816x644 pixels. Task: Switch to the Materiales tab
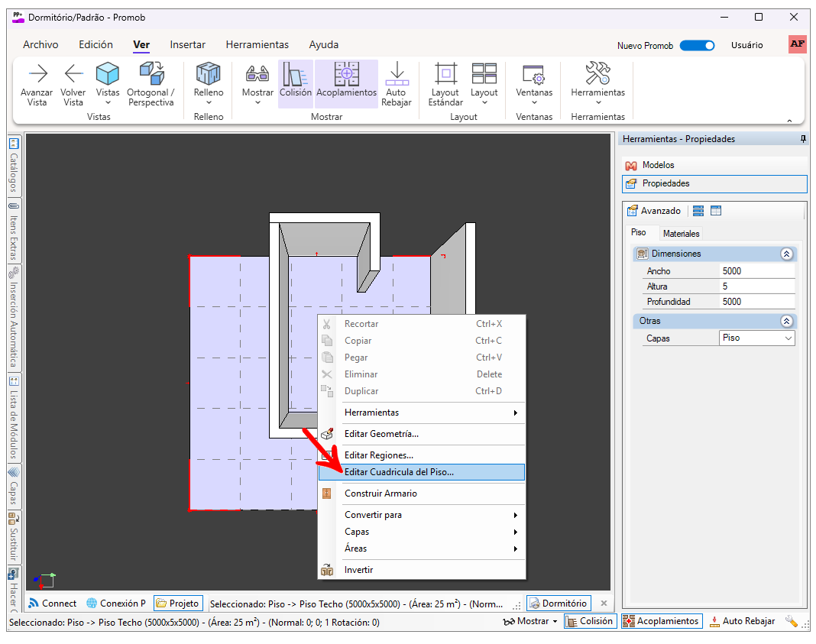click(x=681, y=234)
